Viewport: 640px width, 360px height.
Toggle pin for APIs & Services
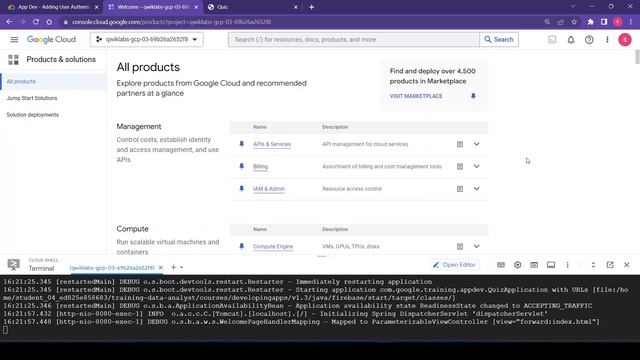242,144
